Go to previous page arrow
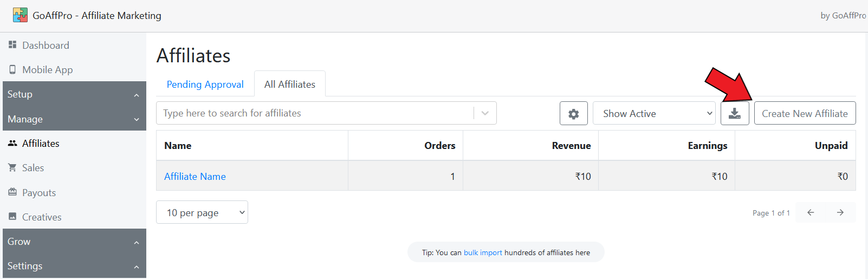Viewport: 868px width, 279px height. point(811,213)
